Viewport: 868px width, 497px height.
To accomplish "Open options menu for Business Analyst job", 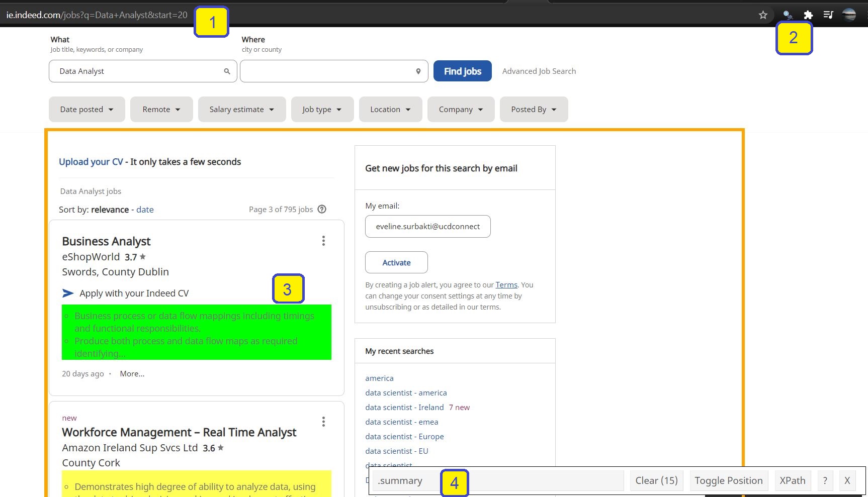I will coord(323,241).
